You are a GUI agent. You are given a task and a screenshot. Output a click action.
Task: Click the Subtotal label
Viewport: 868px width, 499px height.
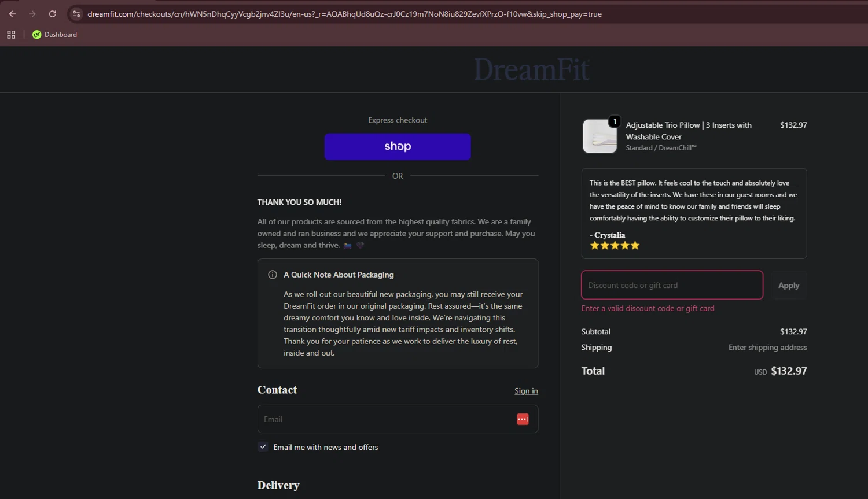point(595,332)
